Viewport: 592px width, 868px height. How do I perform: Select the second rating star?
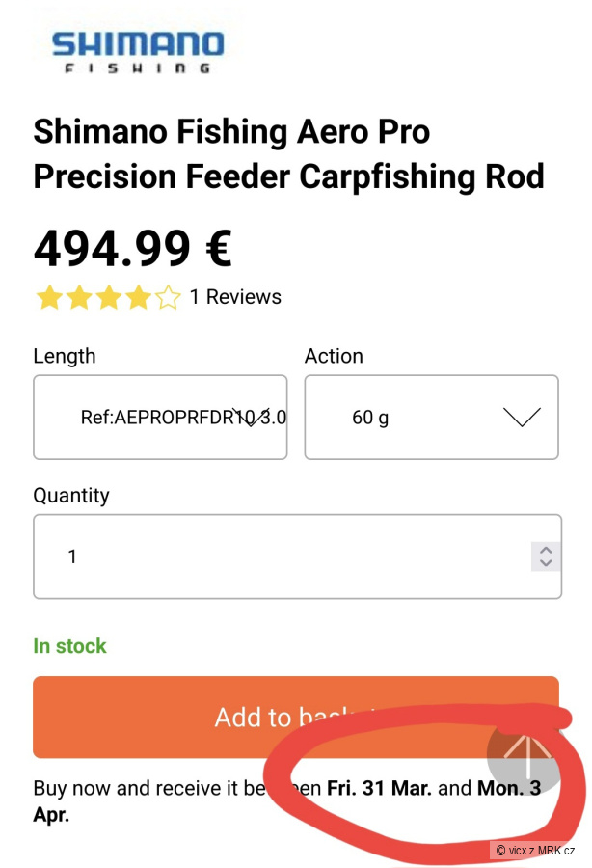click(x=78, y=297)
